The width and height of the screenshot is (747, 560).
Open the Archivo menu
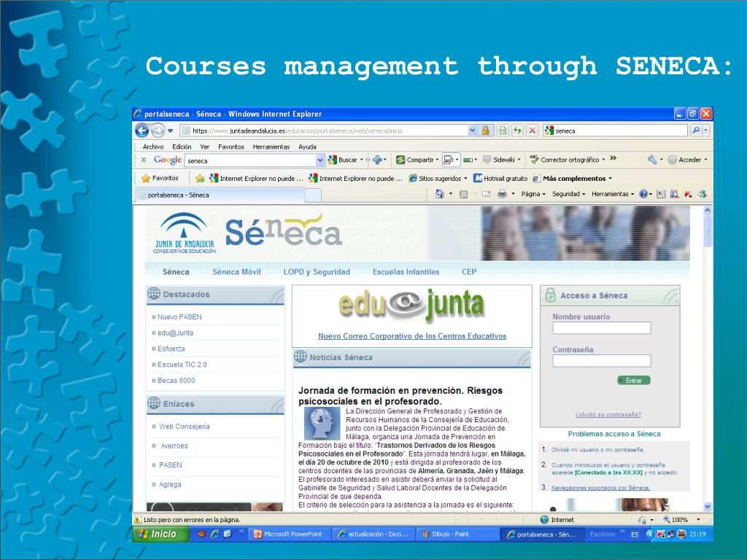[153, 147]
